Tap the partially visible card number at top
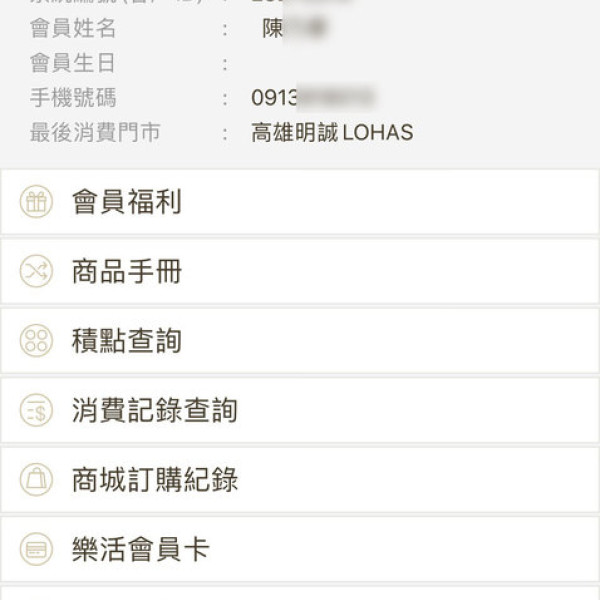Image resolution: width=600 pixels, height=600 pixels. pos(300,3)
